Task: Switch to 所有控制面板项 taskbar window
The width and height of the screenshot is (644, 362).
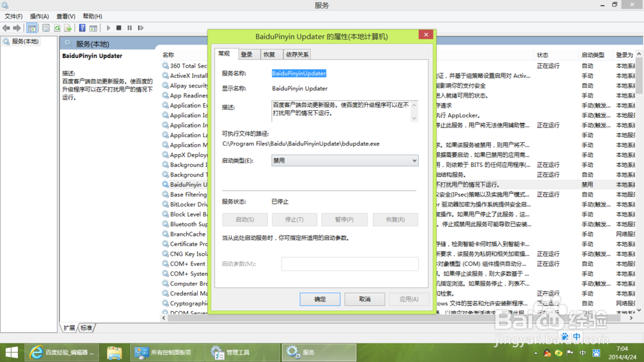Action: point(167,352)
